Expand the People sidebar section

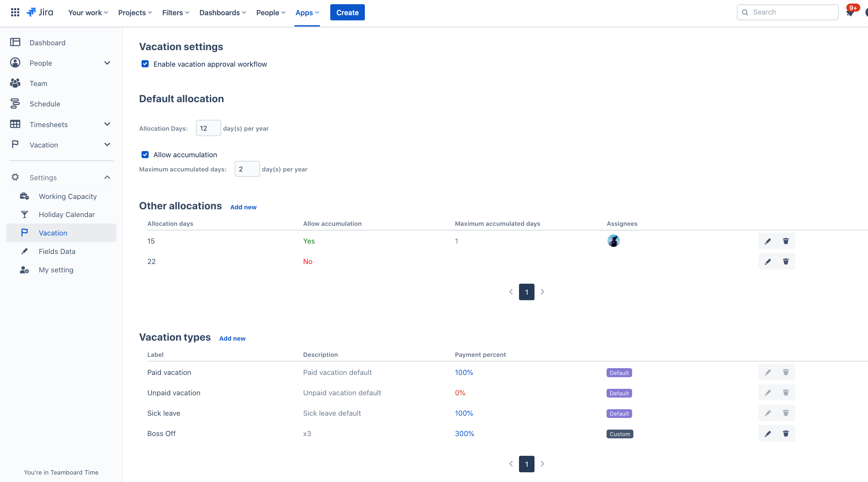click(x=107, y=63)
